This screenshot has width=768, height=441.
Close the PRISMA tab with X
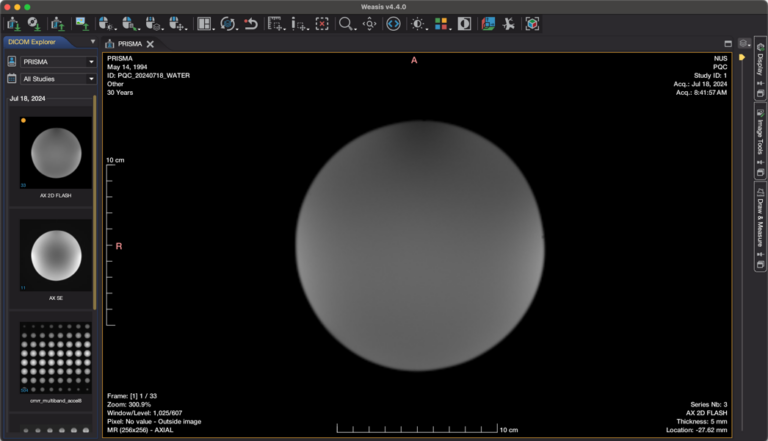(x=150, y=44)
